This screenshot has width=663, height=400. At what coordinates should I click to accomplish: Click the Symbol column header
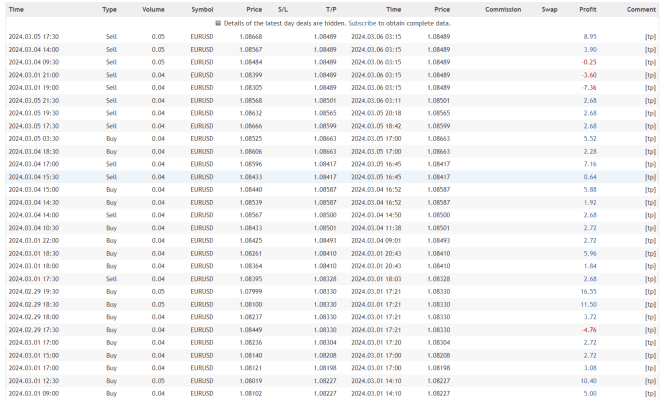tap(202, 9)
